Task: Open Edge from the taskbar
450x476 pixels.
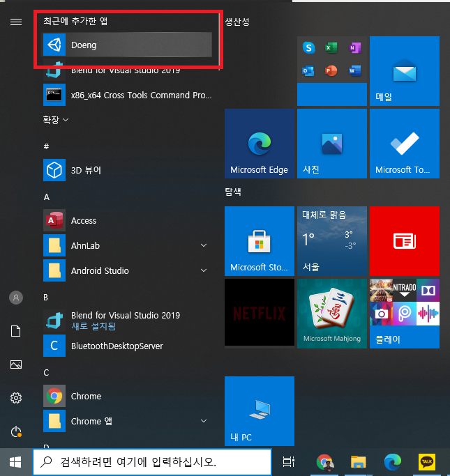Action: pyautogui.click(x=393, y=462)
